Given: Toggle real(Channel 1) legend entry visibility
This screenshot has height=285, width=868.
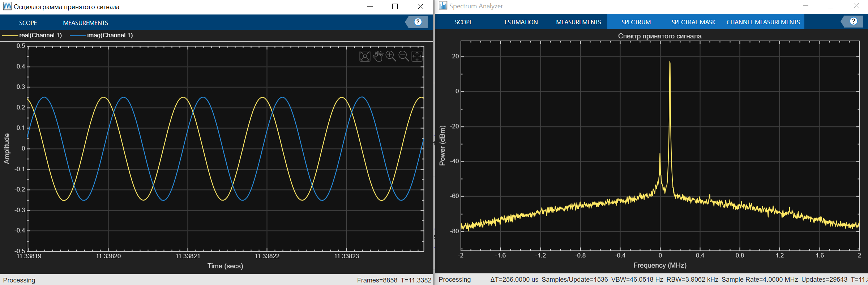Looking at the screenshot, I should 32,35.
